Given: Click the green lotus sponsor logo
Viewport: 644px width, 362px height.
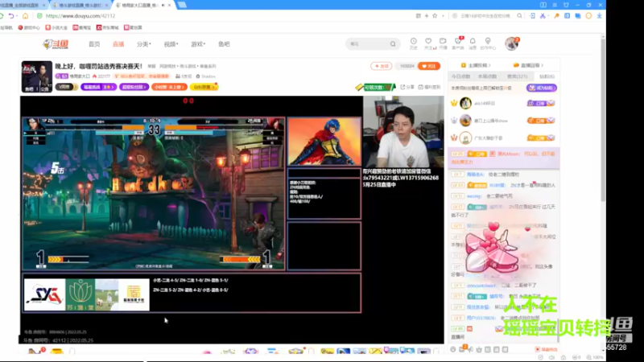Looking at the screenshot, I should pos(80,294).
